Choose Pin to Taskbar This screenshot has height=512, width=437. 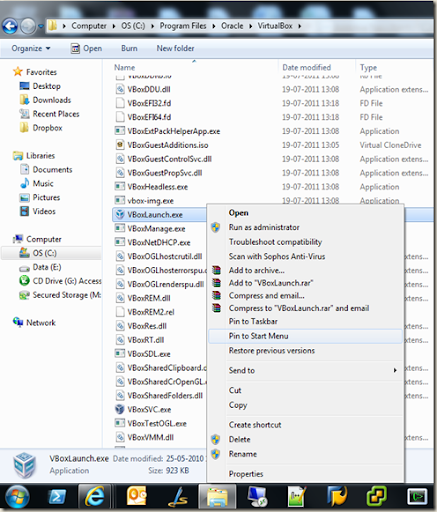pos(253,322)
